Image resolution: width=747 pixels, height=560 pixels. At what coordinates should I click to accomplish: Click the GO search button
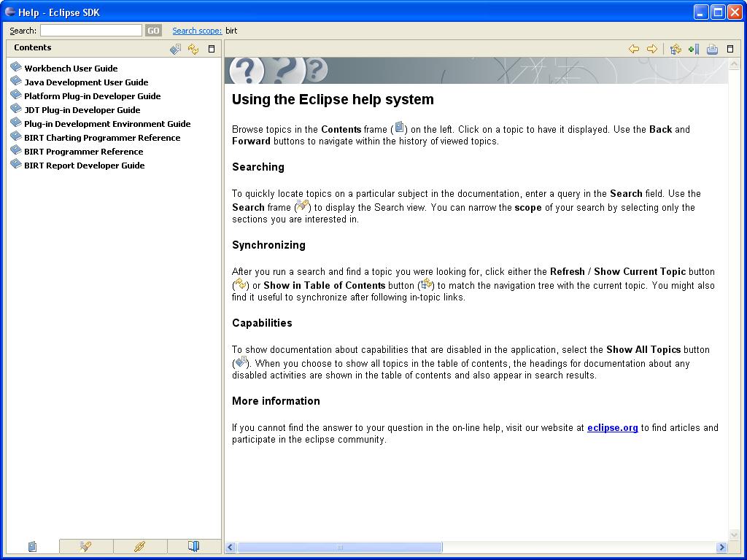153,31
